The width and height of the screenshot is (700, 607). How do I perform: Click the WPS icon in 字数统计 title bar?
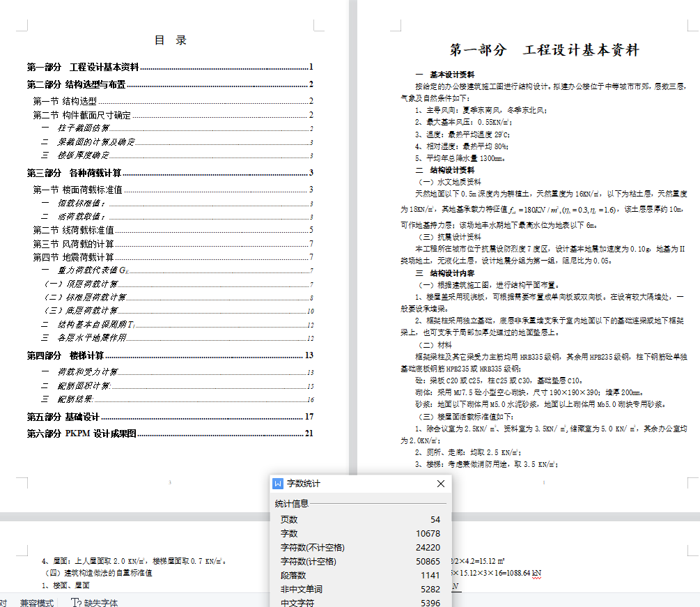tap(279, 484)
